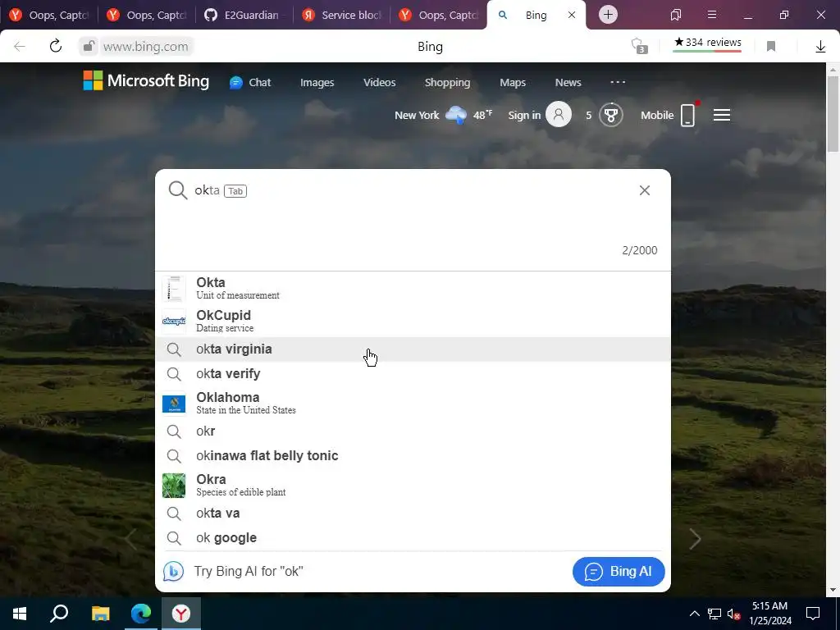Click 'Try Bing AI for ok' text
This screenshot has width=840, height=630.
(249, 571)
